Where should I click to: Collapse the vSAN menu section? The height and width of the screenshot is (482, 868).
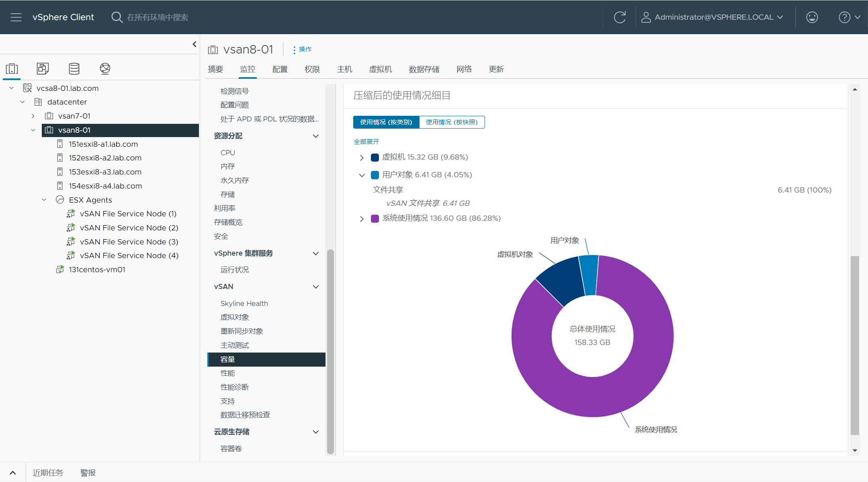click(316, 287)
